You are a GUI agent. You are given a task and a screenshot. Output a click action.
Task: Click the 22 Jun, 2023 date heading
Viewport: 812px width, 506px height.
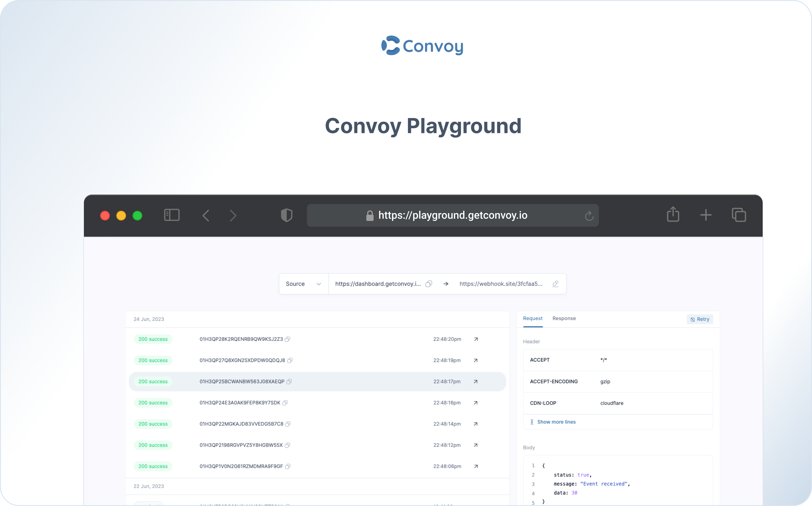pos(149,486)
